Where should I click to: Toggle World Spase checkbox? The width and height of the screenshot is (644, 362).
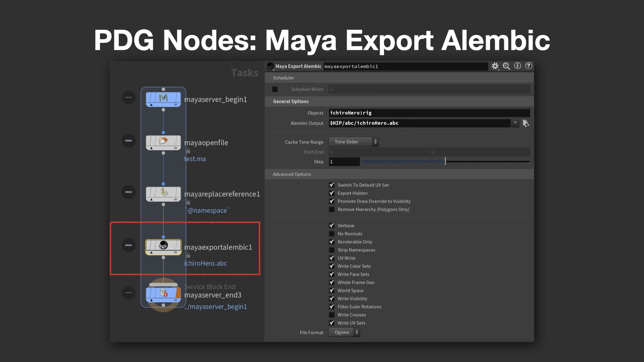(x=332, y=291)
